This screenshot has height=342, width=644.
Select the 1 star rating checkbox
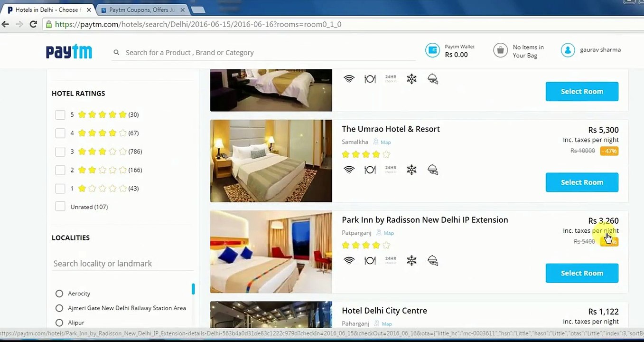coord(60,189)
